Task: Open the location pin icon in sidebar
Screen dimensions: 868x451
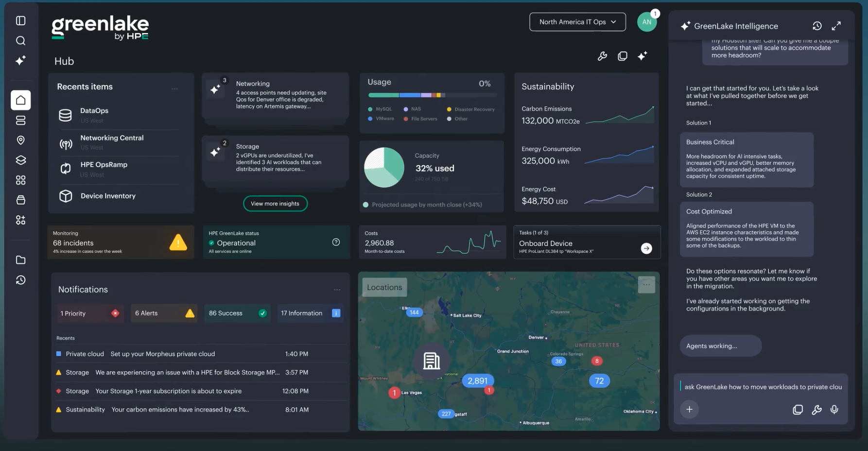Action: [x=20, y=140]
